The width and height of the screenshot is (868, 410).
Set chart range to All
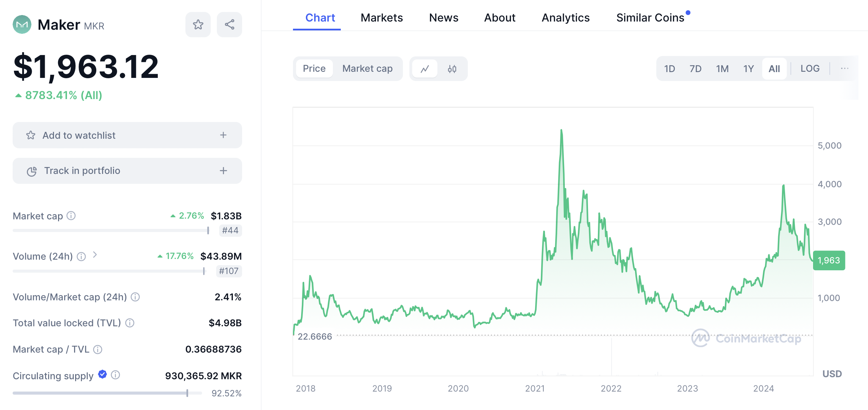[x=774, y=69]
